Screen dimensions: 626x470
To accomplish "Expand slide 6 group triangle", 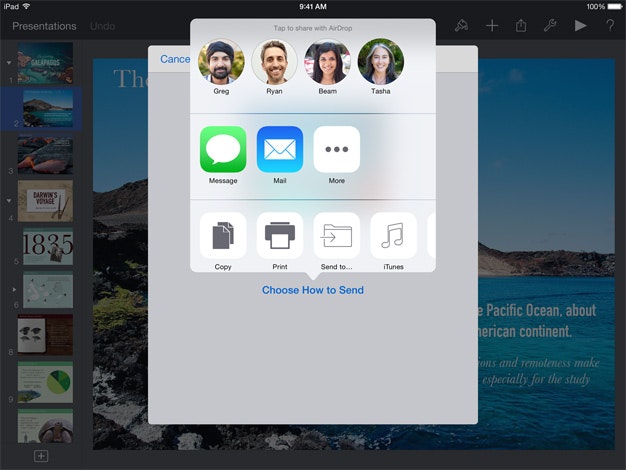I will (x=14, y=290).
